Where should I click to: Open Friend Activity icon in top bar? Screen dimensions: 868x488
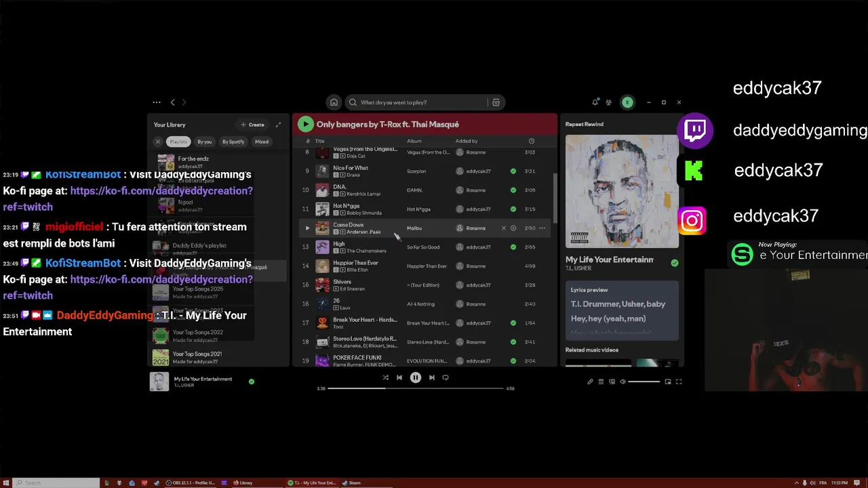click(x=608, y=102)
